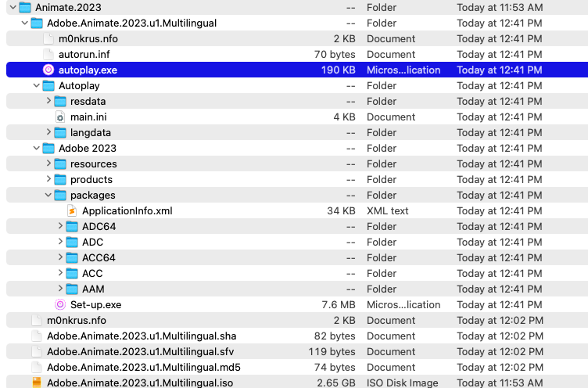
Task: Click the ADC folder icon
Action: (72, 242)
